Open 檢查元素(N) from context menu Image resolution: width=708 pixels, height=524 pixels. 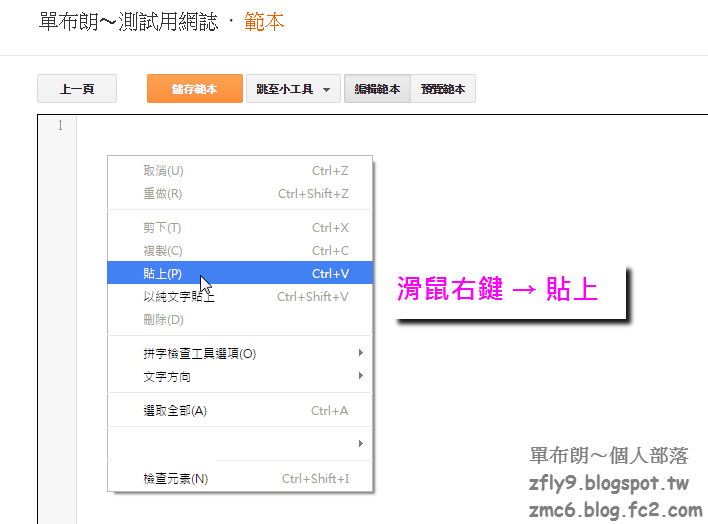240,478
